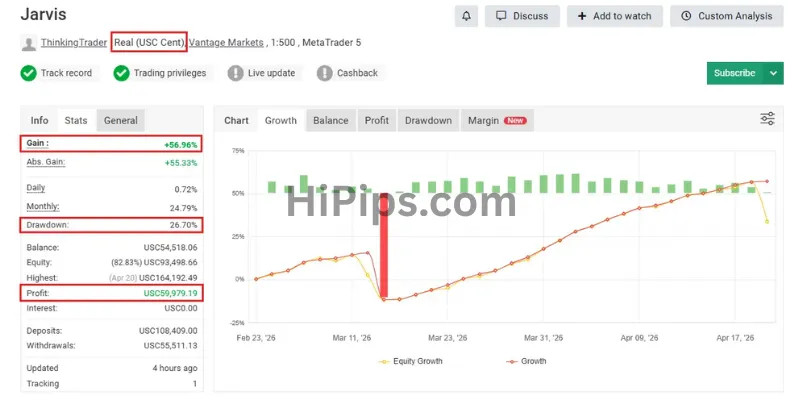Open the Margin tab marked New
800x400 pixels.
coord(497,120)
